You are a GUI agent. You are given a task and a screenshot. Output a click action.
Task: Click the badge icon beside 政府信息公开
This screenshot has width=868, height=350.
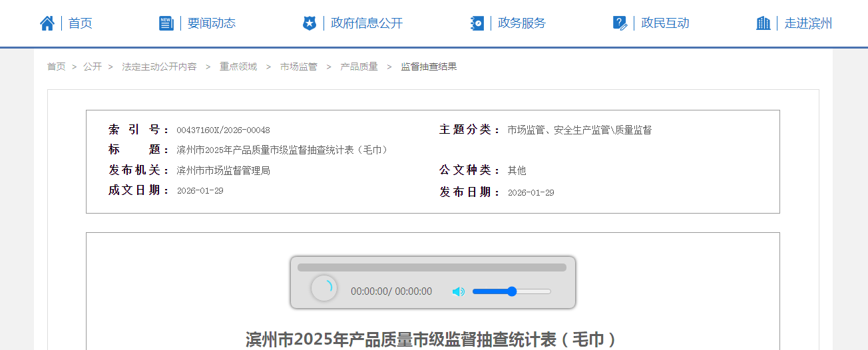coord(310,23)
